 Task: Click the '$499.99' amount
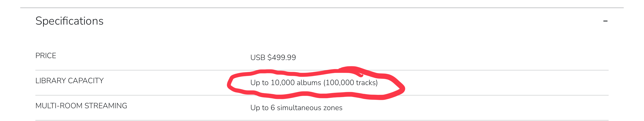281,57
